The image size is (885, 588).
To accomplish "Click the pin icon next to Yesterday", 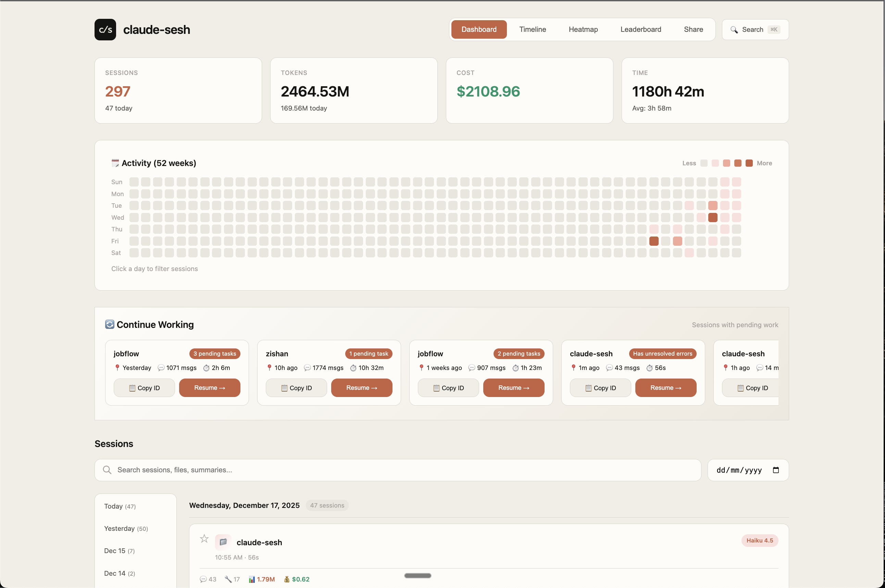I will pos(117,368).
